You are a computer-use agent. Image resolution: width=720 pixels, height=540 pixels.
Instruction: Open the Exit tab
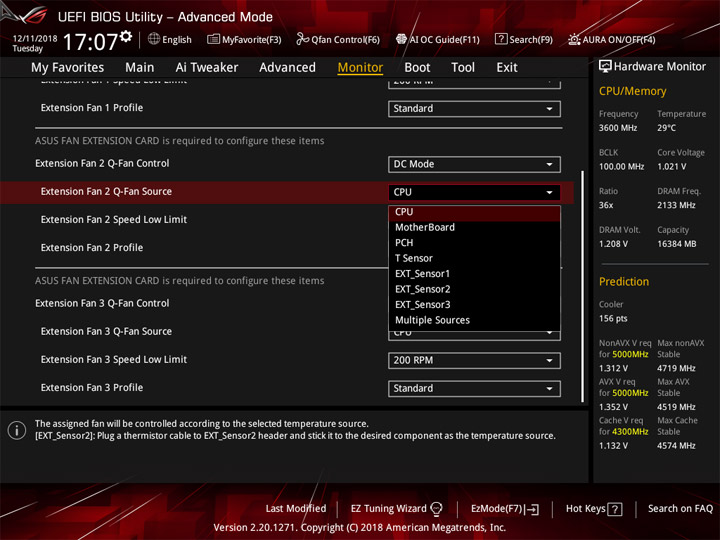[x=507, y=68]
